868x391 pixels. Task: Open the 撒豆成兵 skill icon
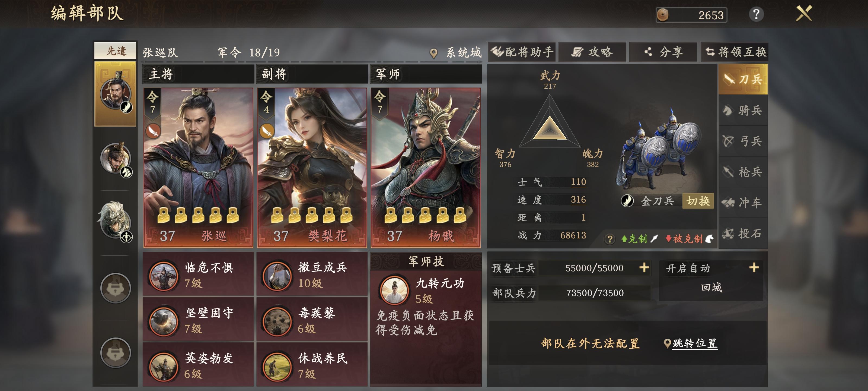point(277,276)
